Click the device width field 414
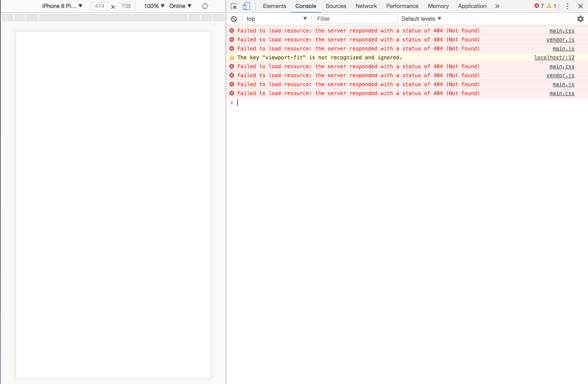 pyautogui.click(x=100, y=6)
